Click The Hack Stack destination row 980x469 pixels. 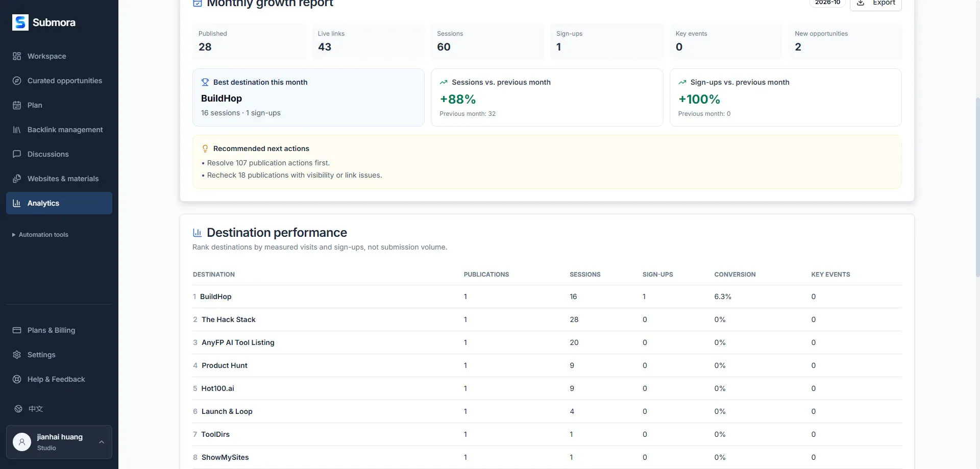tap(547, 319)
